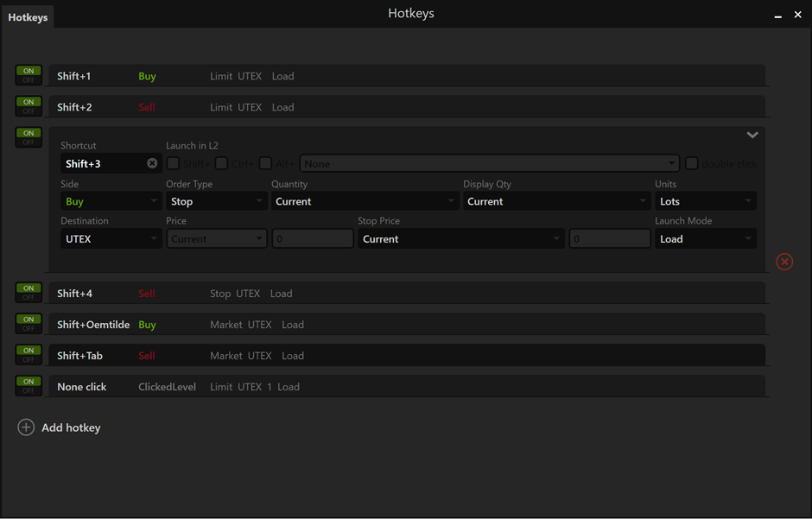This screenshot has height=519, width=812.
Task: Open the Order Type dropdown
Action: coord(216,201)
